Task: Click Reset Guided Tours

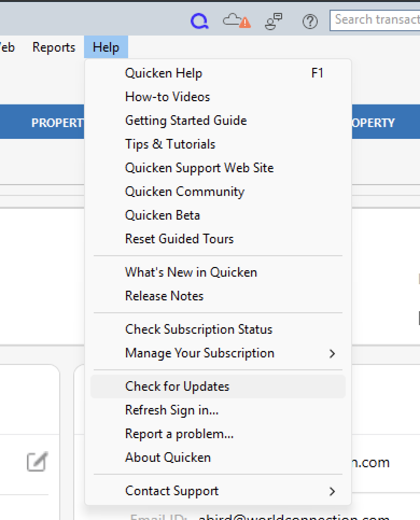Action: (x=179, y=239)
